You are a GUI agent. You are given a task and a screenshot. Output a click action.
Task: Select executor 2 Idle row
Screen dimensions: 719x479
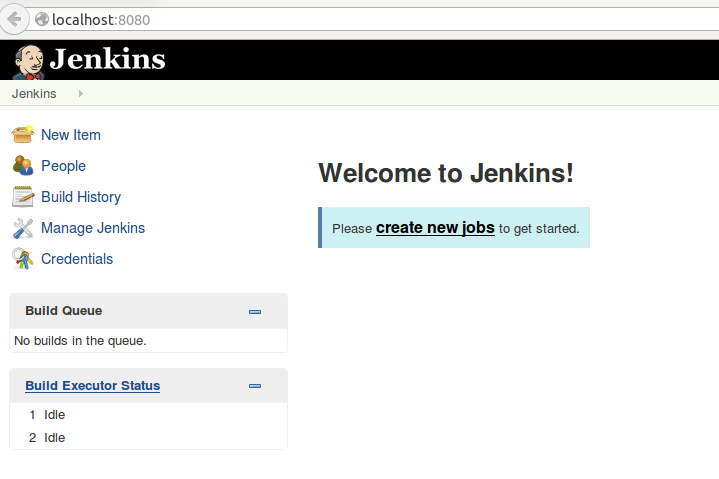(149, 438)
